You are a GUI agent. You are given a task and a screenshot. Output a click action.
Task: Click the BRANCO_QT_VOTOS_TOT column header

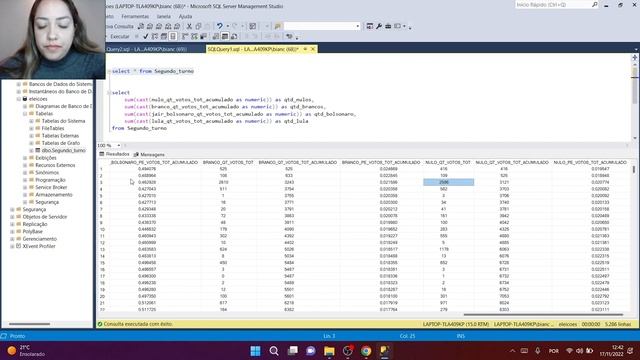(228, 162)
